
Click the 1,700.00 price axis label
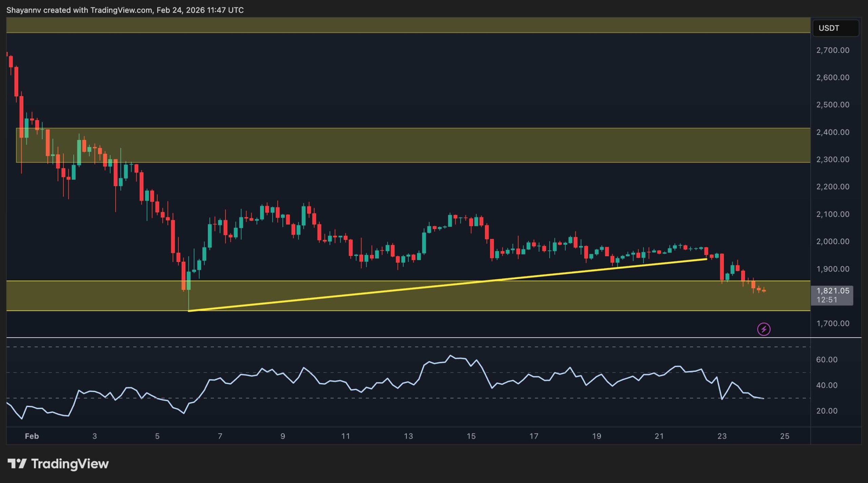pos(832,323)
